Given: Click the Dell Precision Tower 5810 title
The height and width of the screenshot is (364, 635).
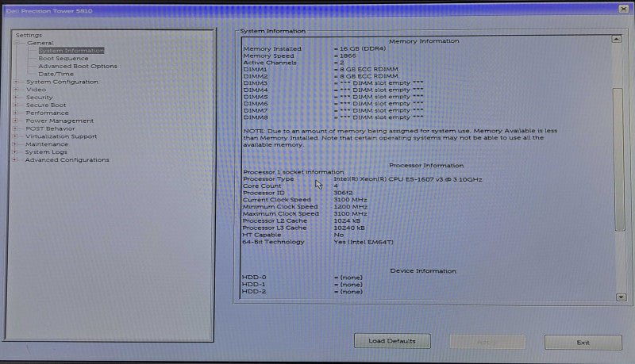Looking at the screenshot, I should pyautogui.click(x=49, y=11).
